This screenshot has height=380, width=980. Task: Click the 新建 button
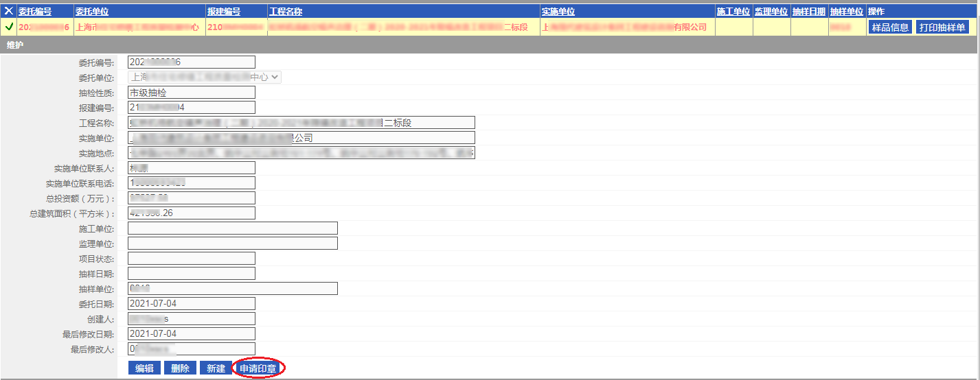coord(216,368)
